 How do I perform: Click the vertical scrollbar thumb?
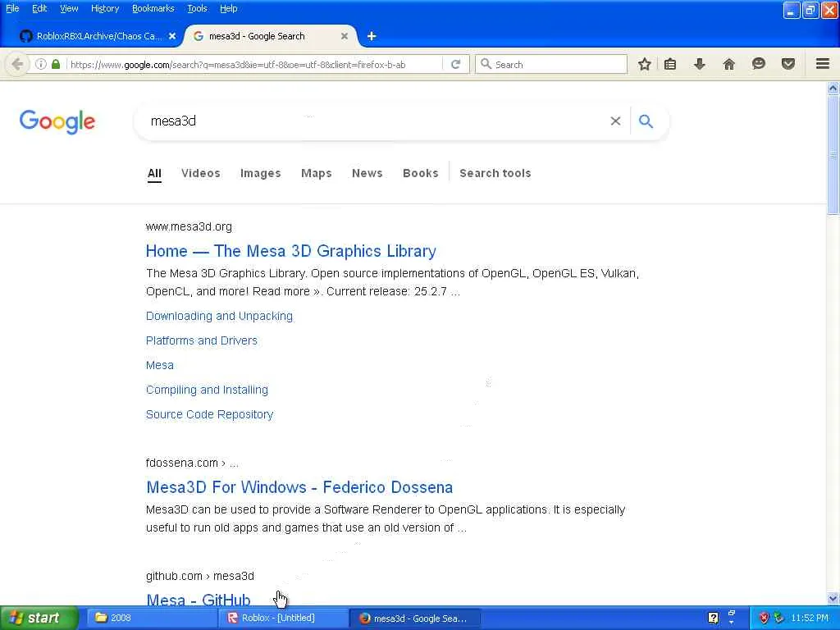[x=833, y=155]
